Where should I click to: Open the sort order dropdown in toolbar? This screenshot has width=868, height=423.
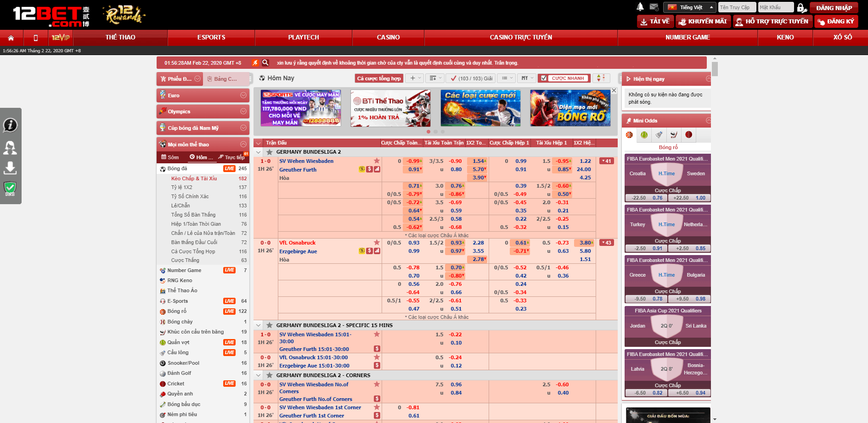coord(435,78)
